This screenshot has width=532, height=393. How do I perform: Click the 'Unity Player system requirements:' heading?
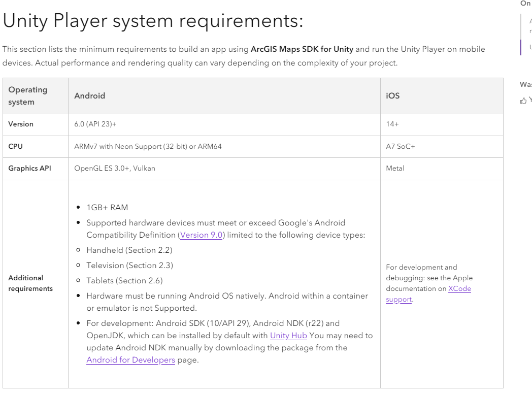[153, 21]
